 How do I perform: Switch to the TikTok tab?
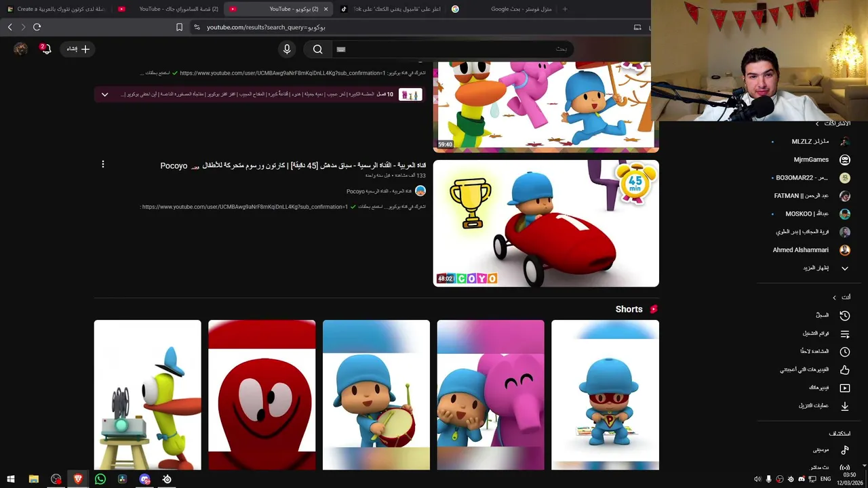pos(390,9)
